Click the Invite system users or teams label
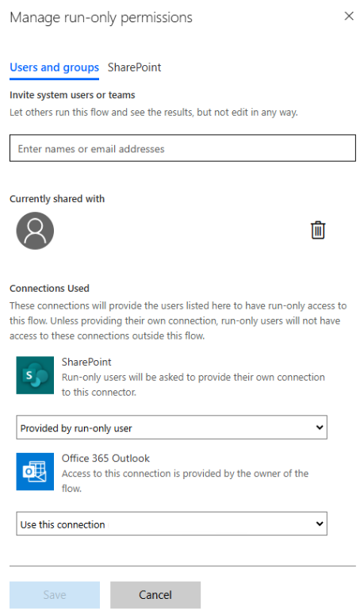Screen dimensions: 364x614 coord(72,95)
